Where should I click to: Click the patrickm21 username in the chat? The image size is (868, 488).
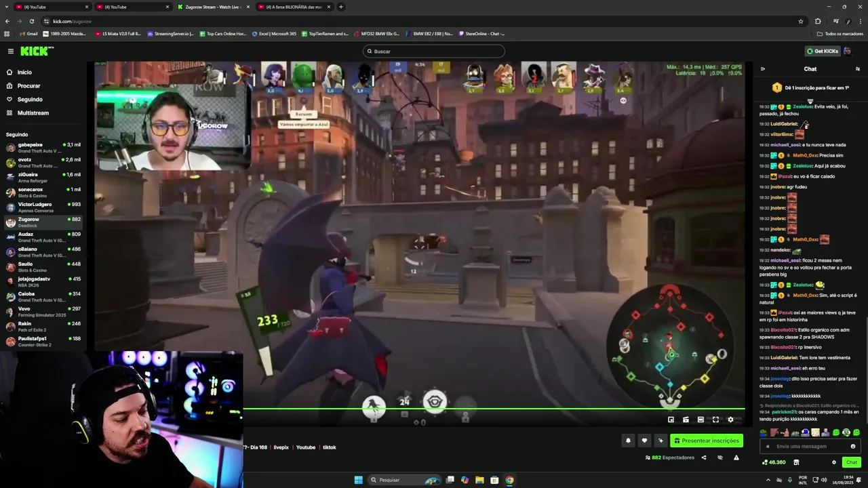784,411
